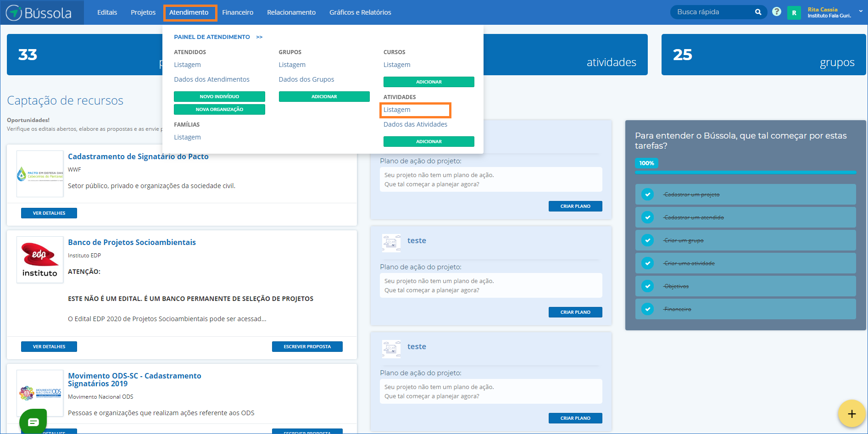Click Escrever Proposta for Banco de Projetos
The width and height of the screenshot is (868, 434).
pyautogui.click(x=307, y=347)
